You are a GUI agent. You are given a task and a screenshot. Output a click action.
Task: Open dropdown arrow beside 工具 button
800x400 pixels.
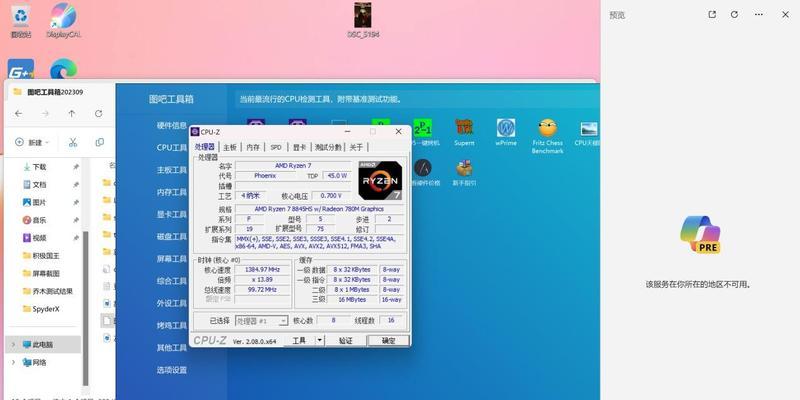pyautogui.click(x=320, y=340)
